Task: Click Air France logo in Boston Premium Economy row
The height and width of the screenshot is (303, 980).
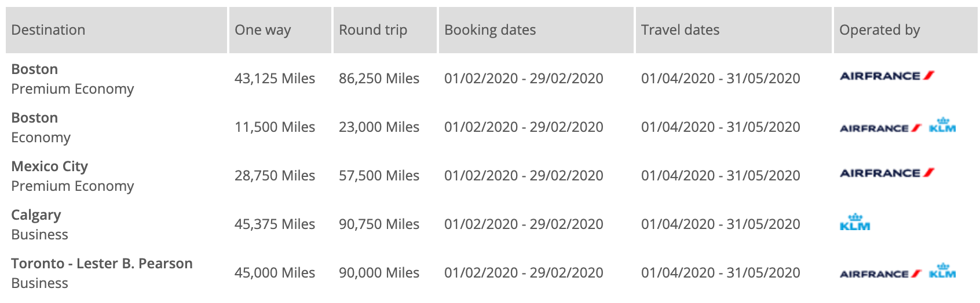Action: coord(887,76)
